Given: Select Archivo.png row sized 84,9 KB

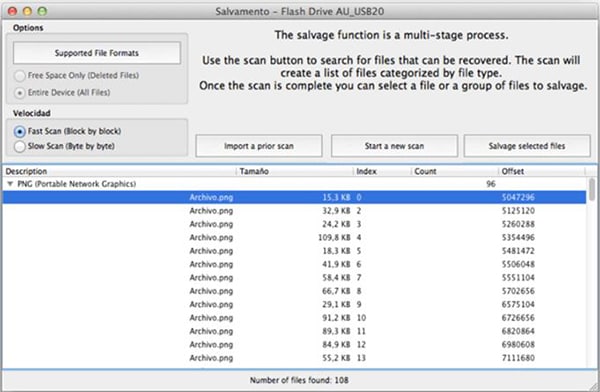Looking at the screenshot, I should [294, 345].
